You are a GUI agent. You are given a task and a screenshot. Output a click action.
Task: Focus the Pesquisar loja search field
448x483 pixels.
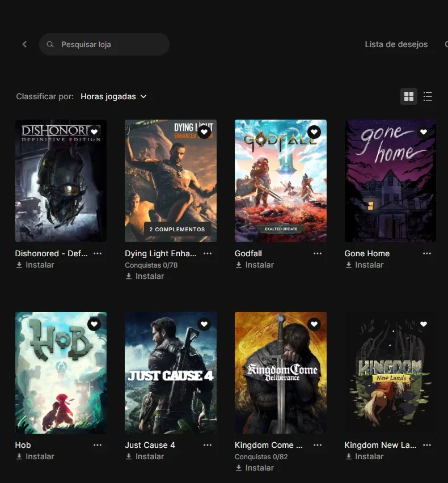(x=104, y=44)
